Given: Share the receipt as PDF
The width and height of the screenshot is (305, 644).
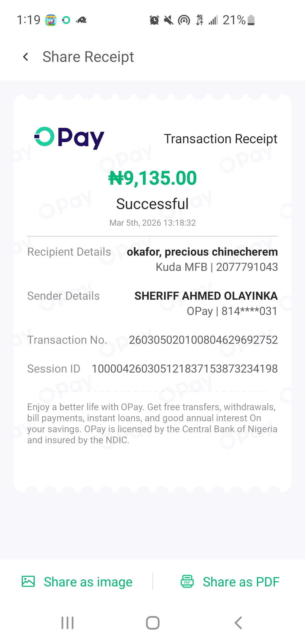Looking at the screenshot, I should tap(241, 582).
